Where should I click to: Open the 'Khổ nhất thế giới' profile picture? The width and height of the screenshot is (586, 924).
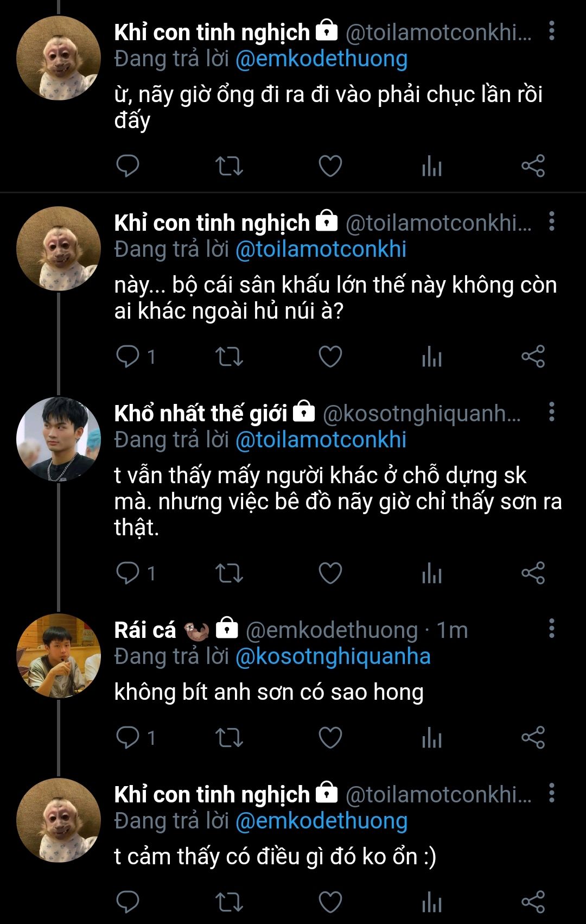[x=59, y=439]
